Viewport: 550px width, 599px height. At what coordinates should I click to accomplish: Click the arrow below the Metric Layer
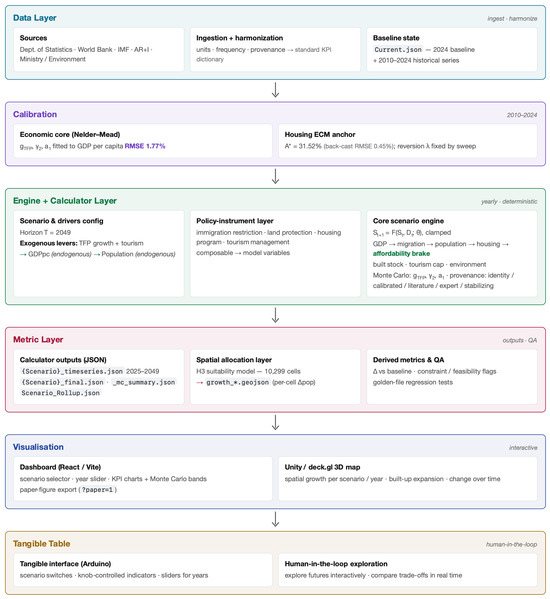coord(275,423)
